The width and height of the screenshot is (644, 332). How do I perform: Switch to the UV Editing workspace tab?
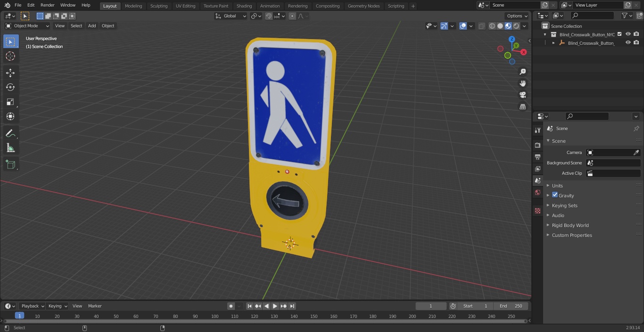pos(185,6)
